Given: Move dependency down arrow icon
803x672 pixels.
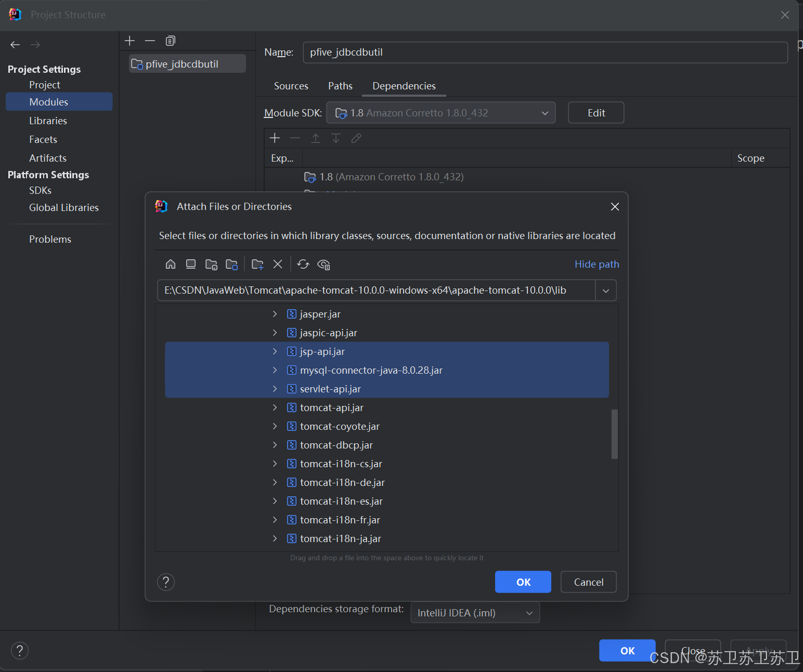Looking at the screenshot, I should click(x=336, y=138).
